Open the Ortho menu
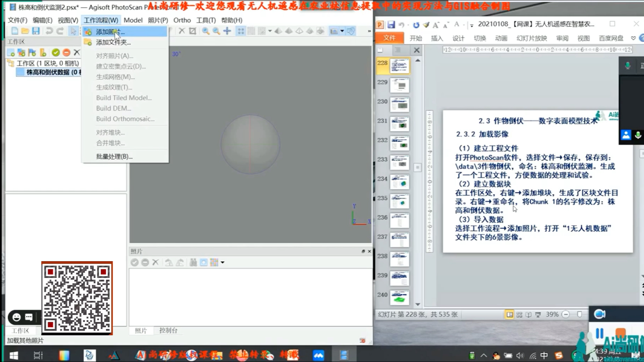 tap(182, 20)
